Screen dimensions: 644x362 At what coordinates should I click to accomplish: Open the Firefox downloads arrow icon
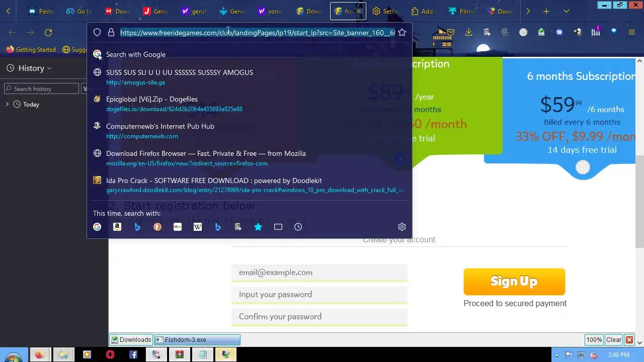pos(468,32)
